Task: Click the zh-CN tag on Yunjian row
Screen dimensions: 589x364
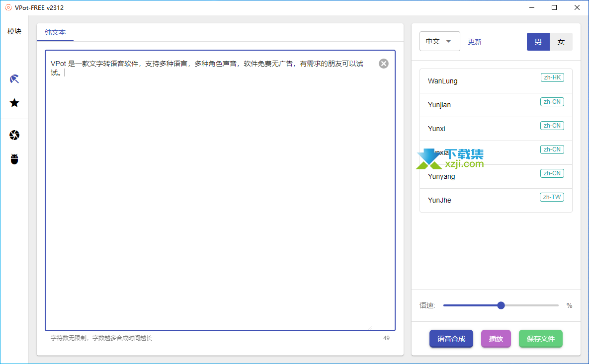Action: click(x=552, y=102)
